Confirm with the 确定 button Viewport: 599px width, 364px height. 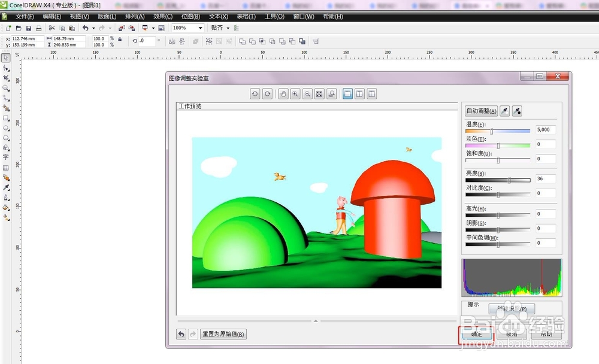[476, 335]
